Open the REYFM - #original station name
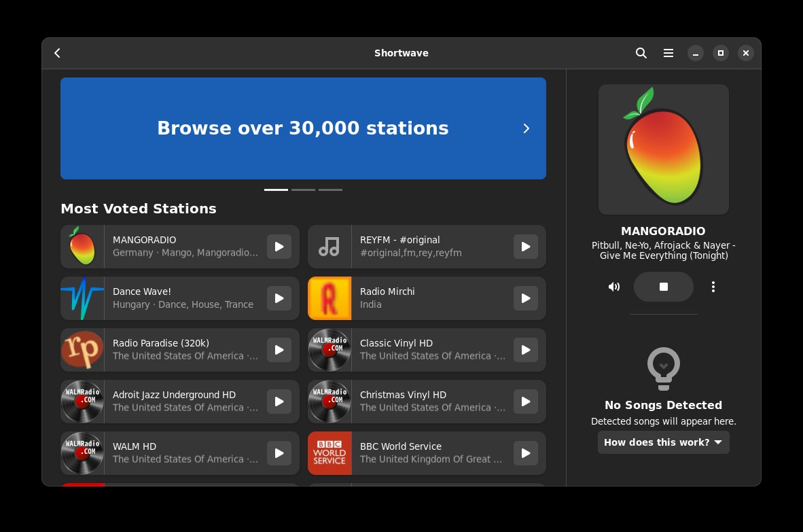The height and width of the screenshot is (532, 803). pos(400,240)
